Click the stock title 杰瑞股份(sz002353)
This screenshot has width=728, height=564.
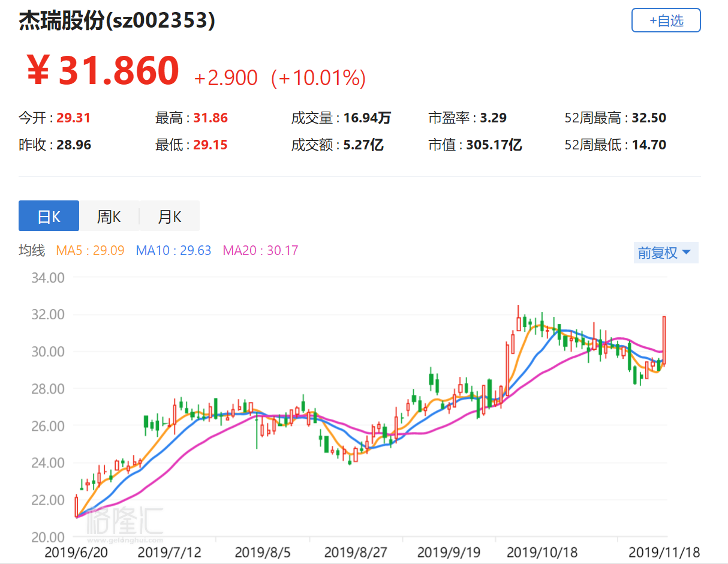tap(117, 21)
